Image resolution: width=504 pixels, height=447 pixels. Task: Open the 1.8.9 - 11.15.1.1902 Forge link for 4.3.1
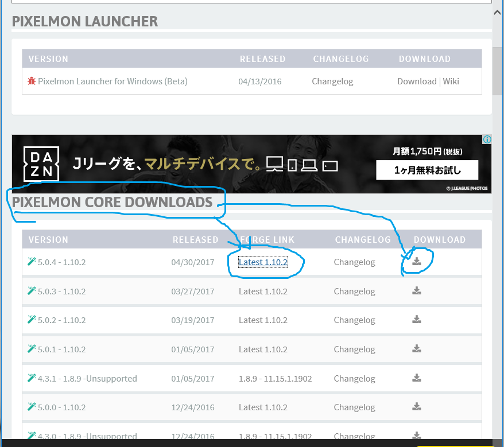(275, 379)
